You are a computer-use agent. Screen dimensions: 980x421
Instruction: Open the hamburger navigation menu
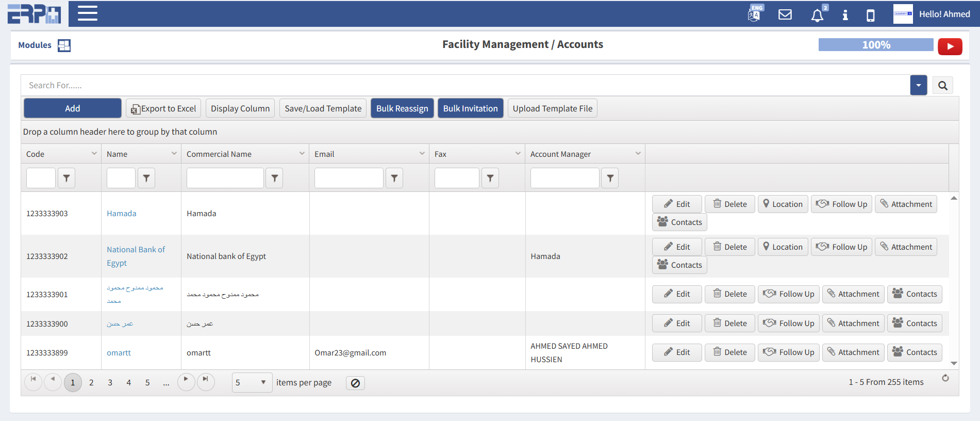coord(87,13)
